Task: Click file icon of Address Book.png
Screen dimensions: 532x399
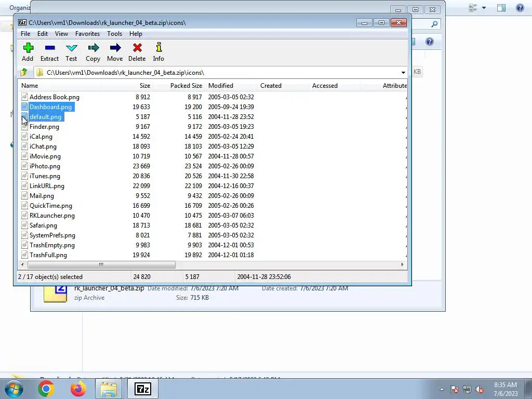Action: [x=24, y=97]
